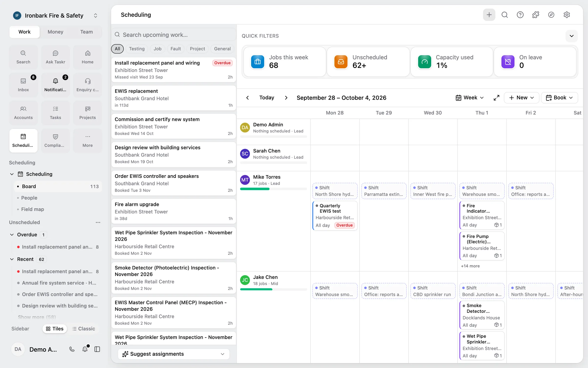
Task: Open the Inbox tile
Action: pyautogui.click(x=23, y=85)
